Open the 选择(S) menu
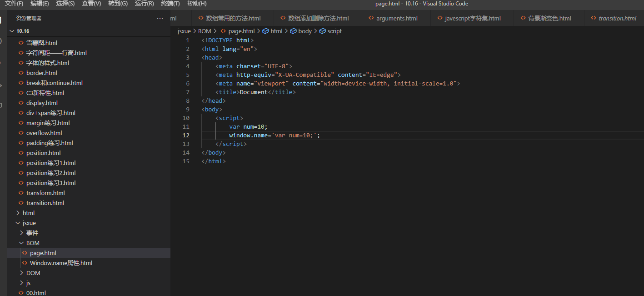The image size is (644, 296). click(x=66, y=4)
